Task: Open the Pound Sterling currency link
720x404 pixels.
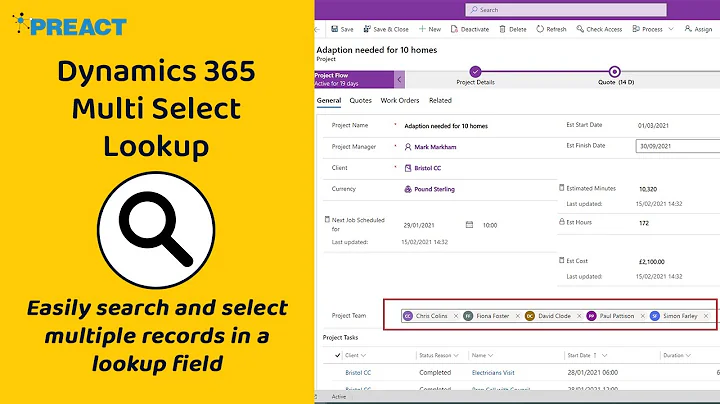Action: pos(434,189)
